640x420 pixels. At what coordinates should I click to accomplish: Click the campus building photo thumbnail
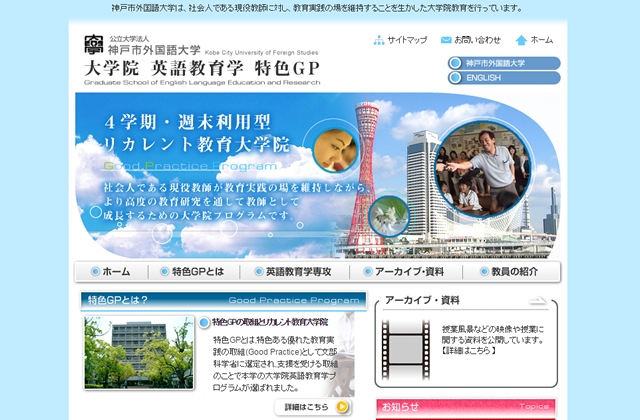click(x=139, y=353)
